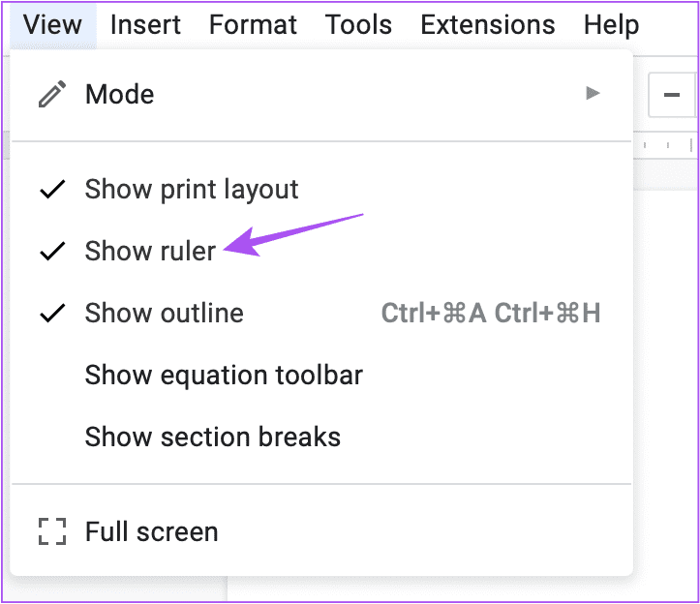This screenshot has width=700, height=604.
Task: Click the pencil Mode icon
Action: 52,94
